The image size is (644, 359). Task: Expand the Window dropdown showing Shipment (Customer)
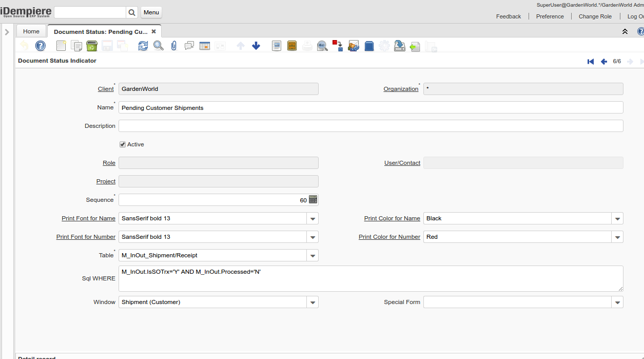313,303
